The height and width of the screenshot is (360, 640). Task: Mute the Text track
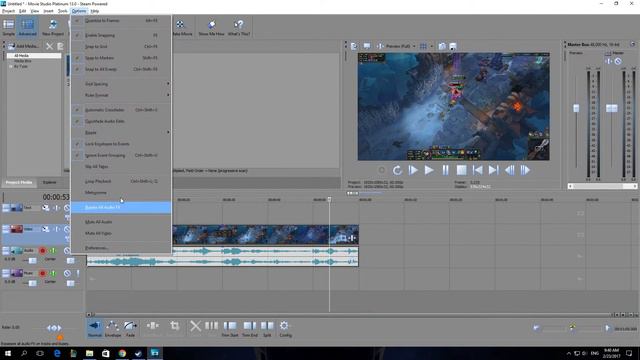pos(67,208)
